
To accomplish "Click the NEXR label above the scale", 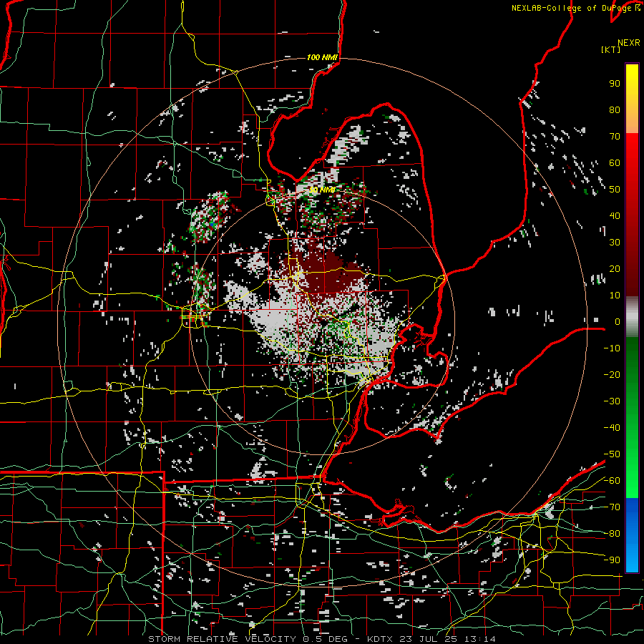I will click(628, 43).
